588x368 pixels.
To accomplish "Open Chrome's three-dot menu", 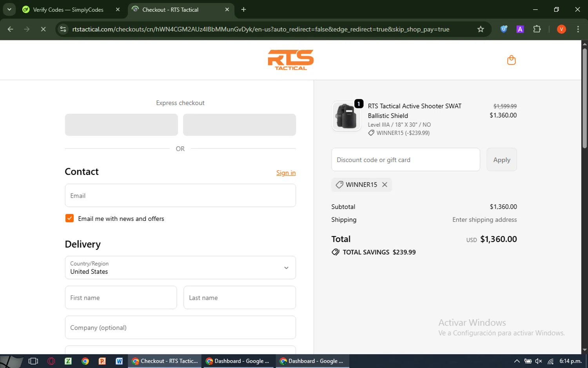I will 578,29.
